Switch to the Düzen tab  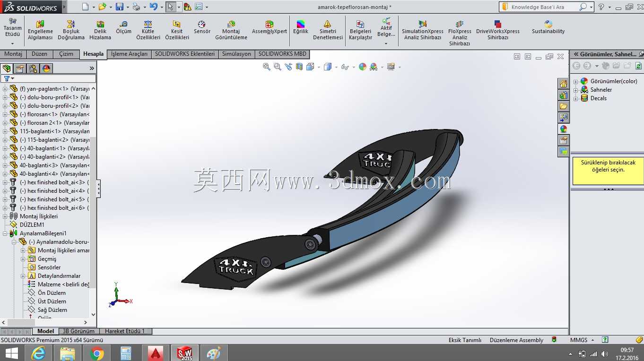[x=40, y=54]
